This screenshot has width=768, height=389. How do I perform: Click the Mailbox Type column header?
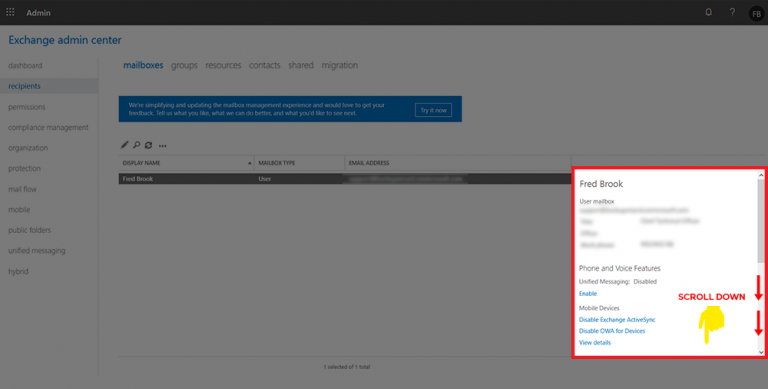coord(299,163)
